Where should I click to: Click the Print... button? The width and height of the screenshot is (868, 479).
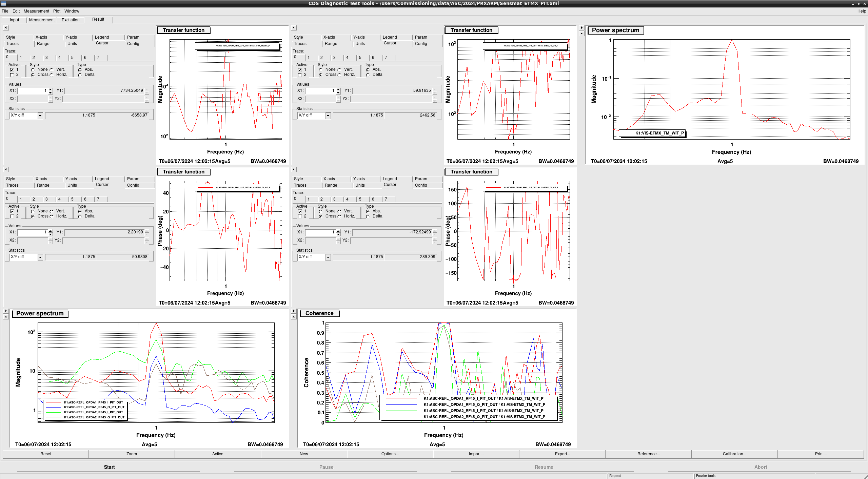pyautogui.click(x=821, y=454)
